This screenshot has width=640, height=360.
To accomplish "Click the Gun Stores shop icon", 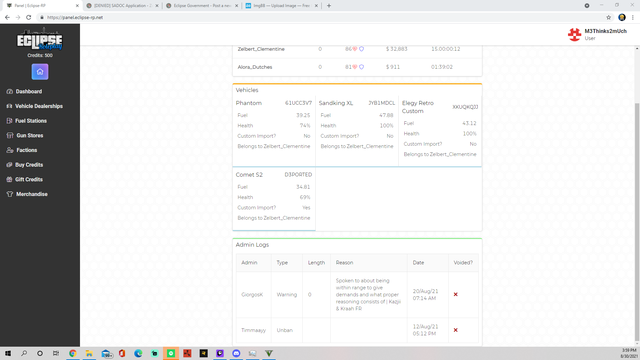I will click(10, 136).
